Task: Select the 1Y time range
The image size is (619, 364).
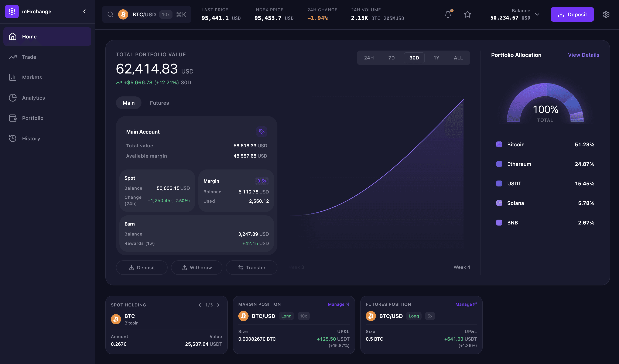Action: (436, 58)
